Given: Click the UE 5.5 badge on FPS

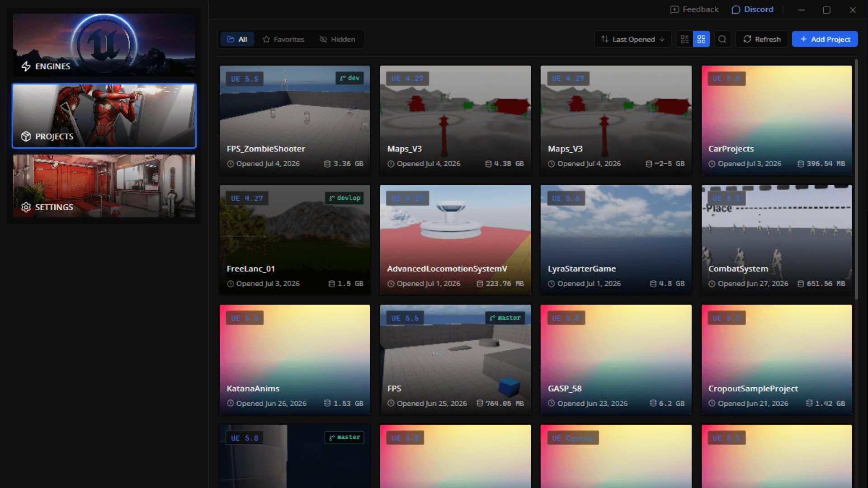Looking at the screenshot, I should click(x=405, y=318).
